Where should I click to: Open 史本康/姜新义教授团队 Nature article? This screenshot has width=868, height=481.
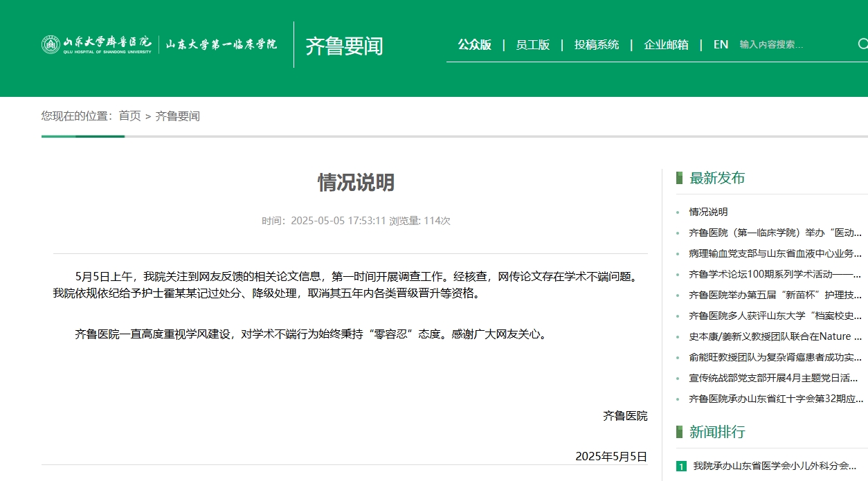(775, 336)
